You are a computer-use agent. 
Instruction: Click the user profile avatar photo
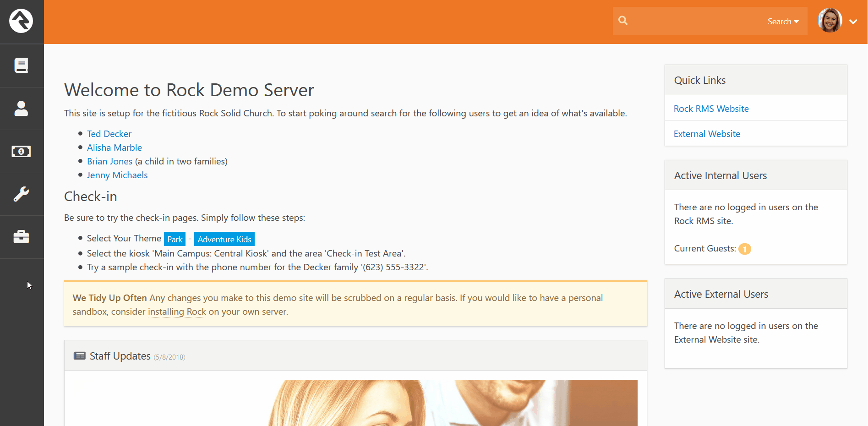tap(830, 21)
